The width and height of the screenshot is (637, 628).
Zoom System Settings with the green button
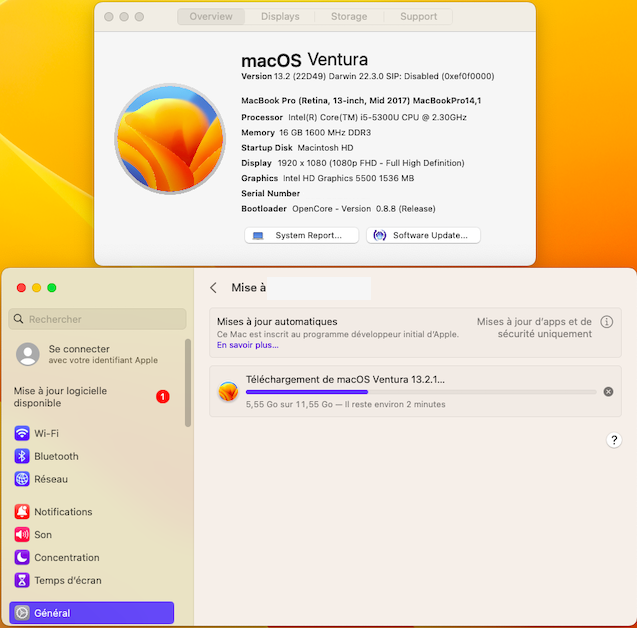(52, 288)
